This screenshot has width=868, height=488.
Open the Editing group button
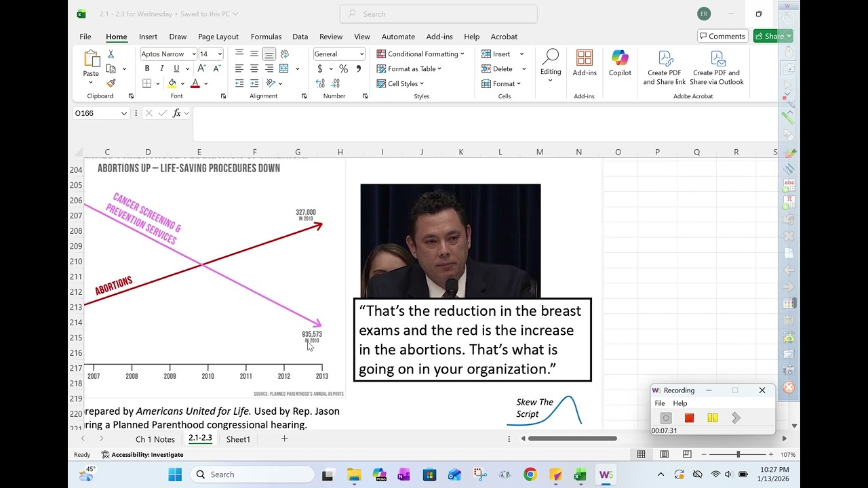pos(551,66)
